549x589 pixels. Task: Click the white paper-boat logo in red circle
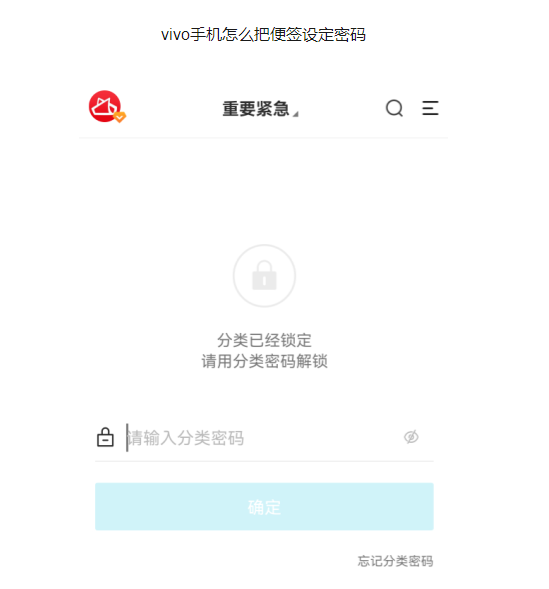click(105, 106)
